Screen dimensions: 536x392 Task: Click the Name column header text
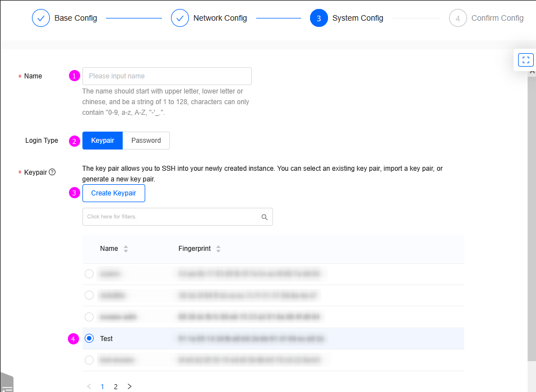109,249
